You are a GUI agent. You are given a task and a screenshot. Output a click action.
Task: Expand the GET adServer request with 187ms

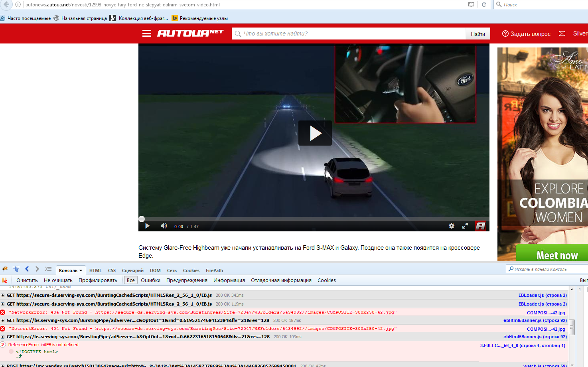point(3,320)
